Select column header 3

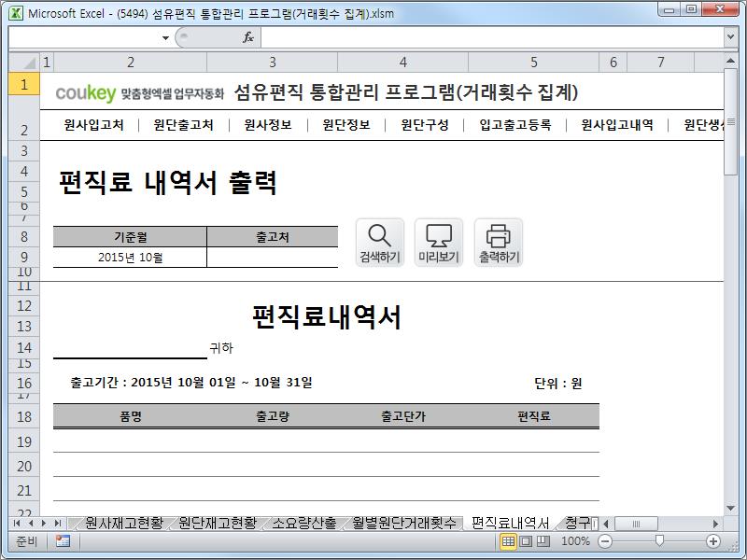tap(273, 63)
